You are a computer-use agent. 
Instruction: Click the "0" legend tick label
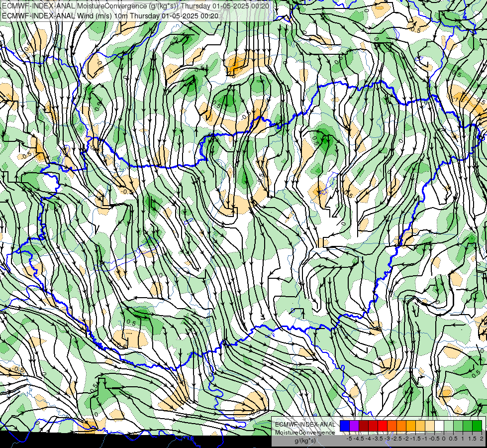[x=444, y=439]
